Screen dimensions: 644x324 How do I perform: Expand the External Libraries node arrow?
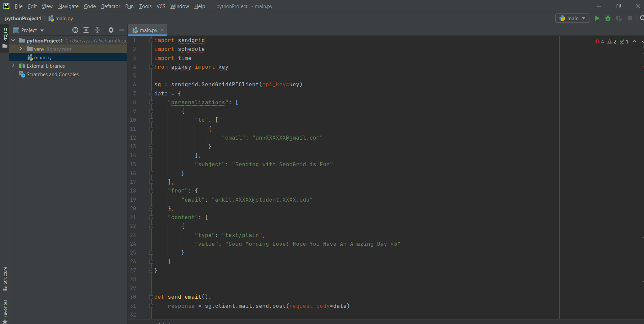pyautogui.click(x=13, y=66)
